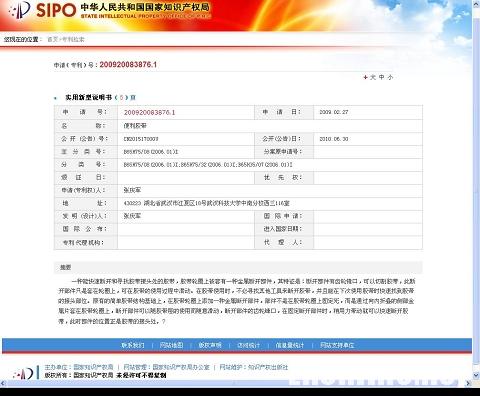Image resolution: width=480 pixels, height=396 pixels.
Task: Set font size to 小
Action: (x=390, y=77)
